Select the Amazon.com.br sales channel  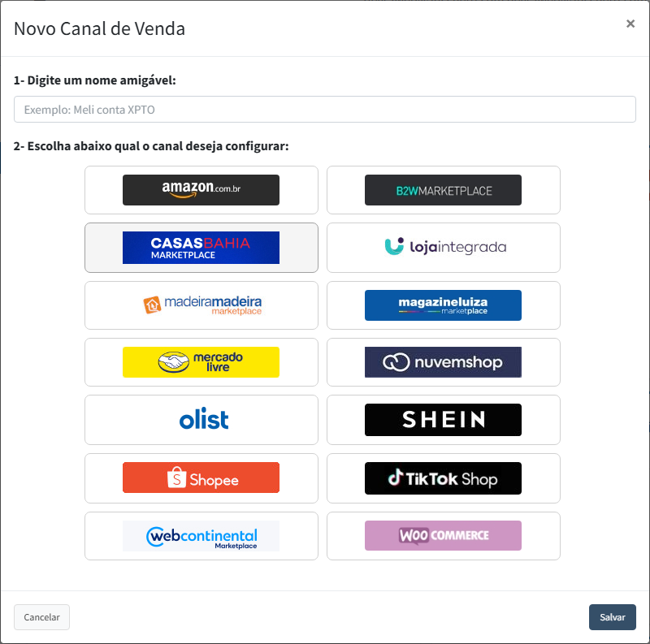(x=201, y=190)
